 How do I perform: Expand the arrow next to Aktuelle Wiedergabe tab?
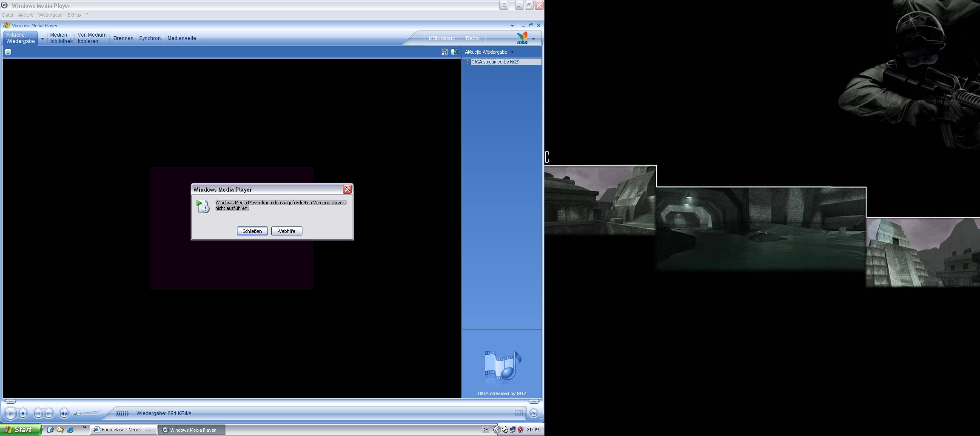click(x=42, y=38)
